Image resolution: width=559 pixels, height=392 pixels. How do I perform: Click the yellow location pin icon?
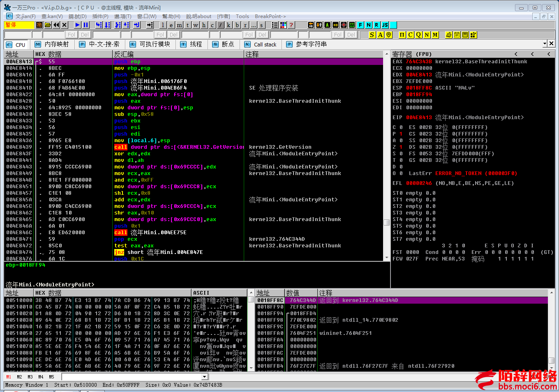tap(388, 35)
